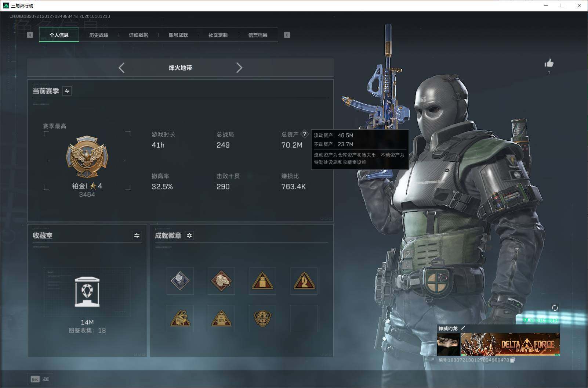The height and width of the screenshot is (388, 588).
Task: Go to previous mode with left chevron
Action: tap(121, 68)
